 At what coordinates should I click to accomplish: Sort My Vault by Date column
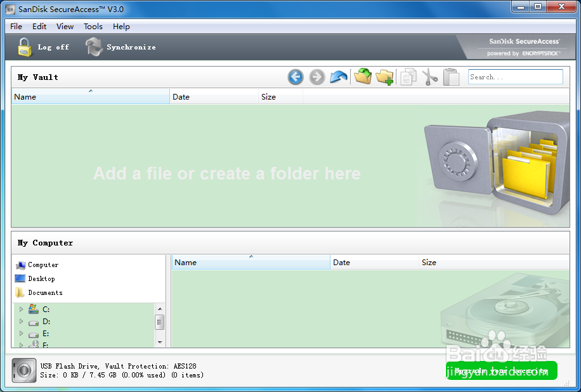click(x=214, y=96)
